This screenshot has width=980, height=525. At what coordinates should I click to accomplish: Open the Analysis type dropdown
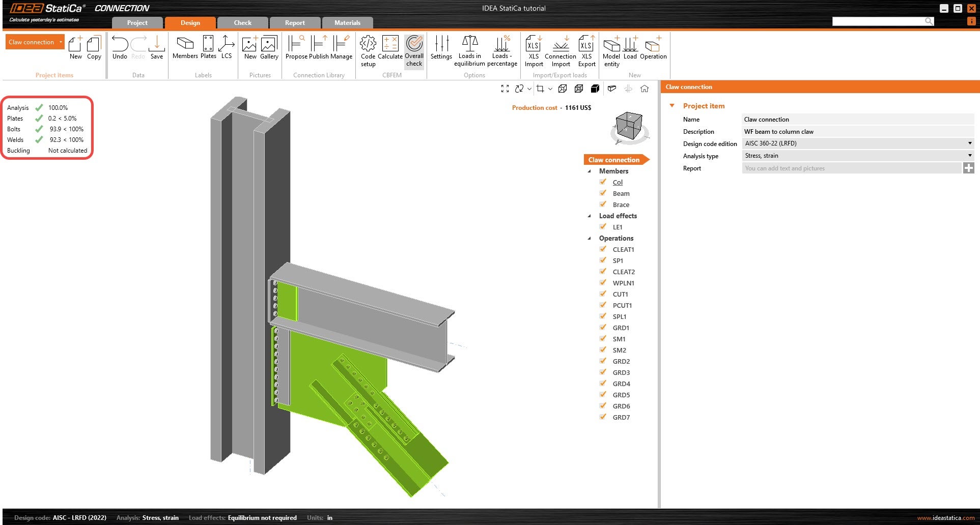(857, 156)
